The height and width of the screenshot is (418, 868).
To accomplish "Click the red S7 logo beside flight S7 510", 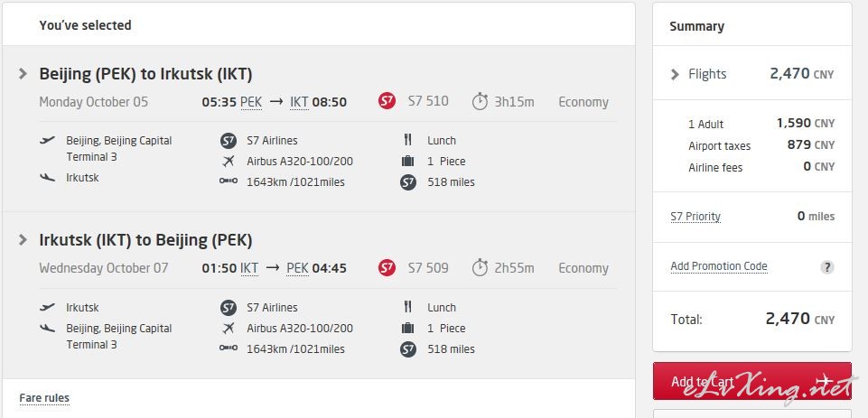I will [x=387, y=101].
